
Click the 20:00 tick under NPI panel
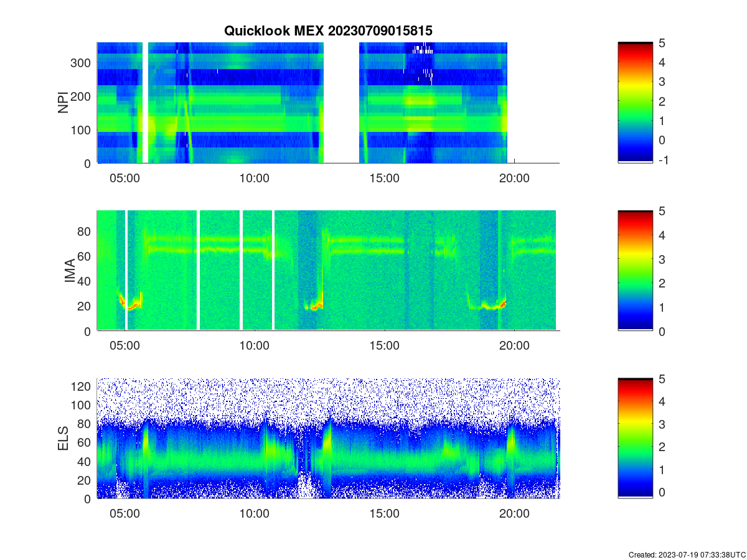coord(515,179)
